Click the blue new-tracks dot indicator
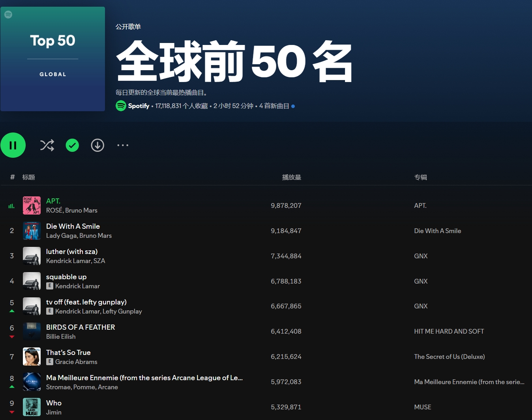The image size is (532, 420). 293,106
